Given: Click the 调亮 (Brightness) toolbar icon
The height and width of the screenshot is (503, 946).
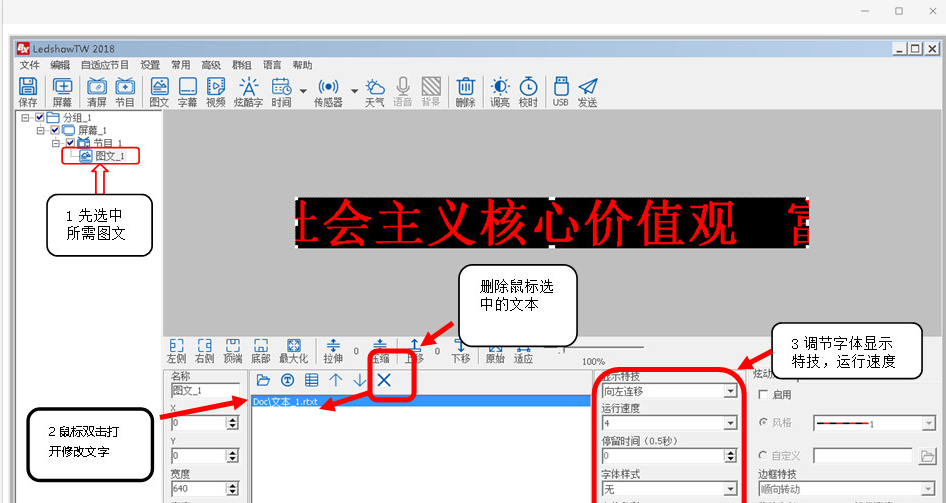Looking at the screenshot, I should 499,91.
